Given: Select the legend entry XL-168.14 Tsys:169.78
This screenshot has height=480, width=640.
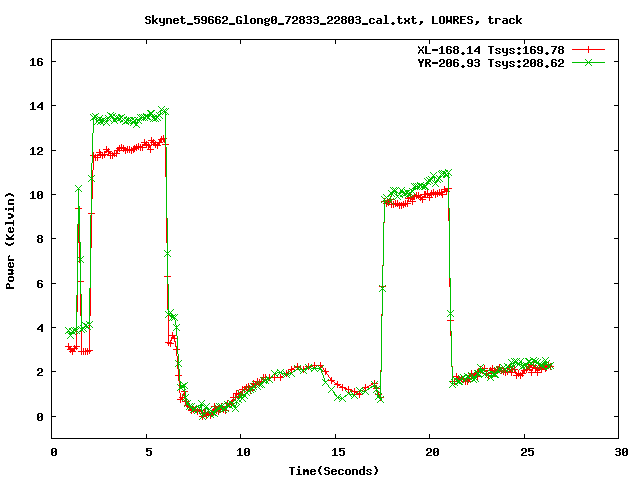Looking at the screenshot, I should pos(491,50).
